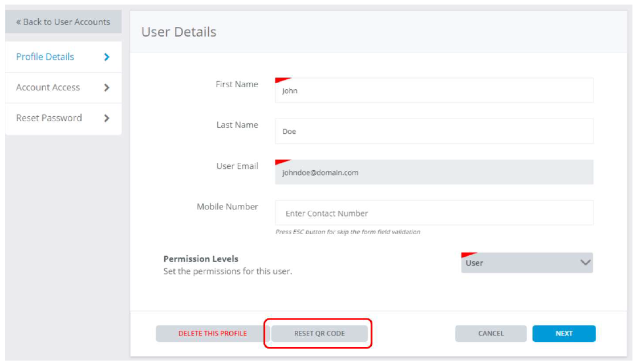Go back to User Accounts
This screenshot has height=364, width=637.
pos(63,22)
